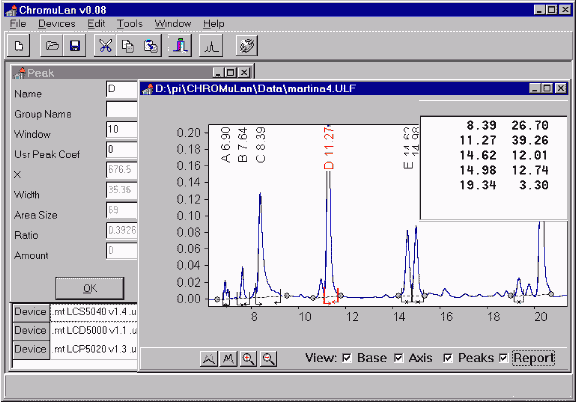
Task: Click the LCP5020 v1.3 device entry
Action: point(94,349)
